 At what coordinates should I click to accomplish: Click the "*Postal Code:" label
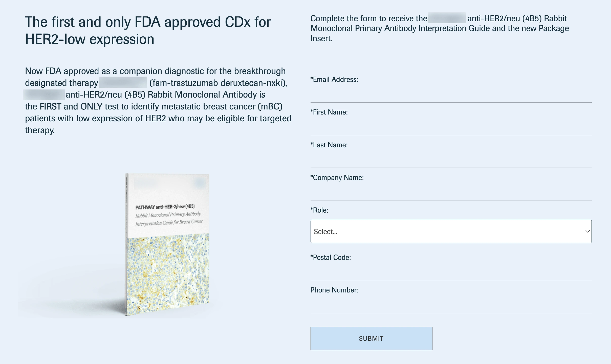[331, 258]
